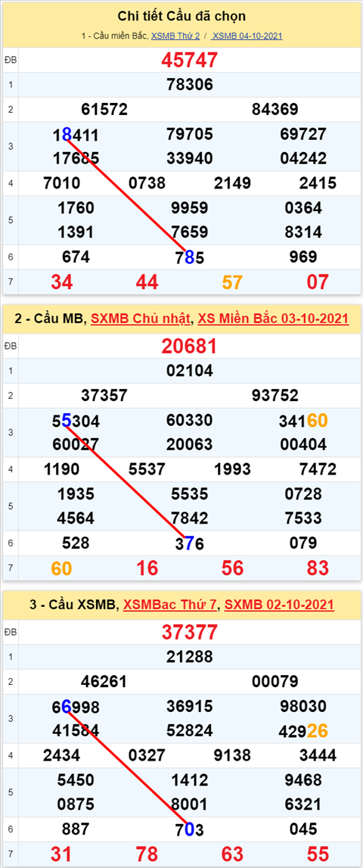Select sixth prize number 376
Viewport: 363px width, 868px height.
(189, 543)
